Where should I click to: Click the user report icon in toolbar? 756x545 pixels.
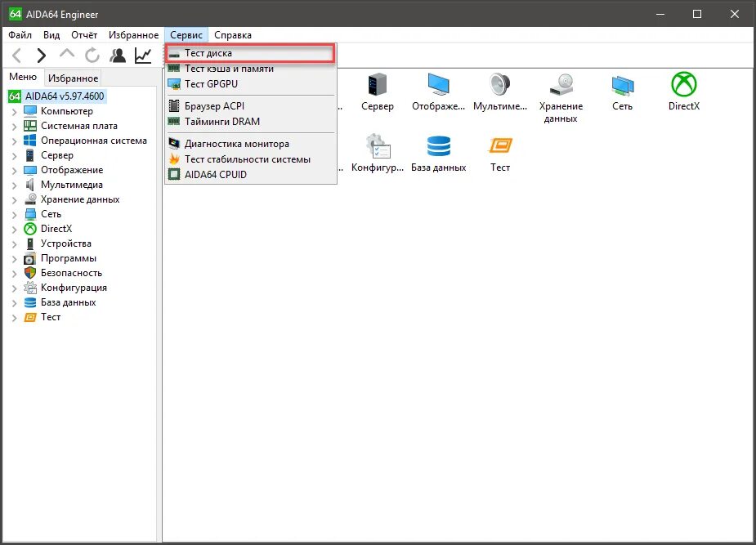click(x=118, y=56)
